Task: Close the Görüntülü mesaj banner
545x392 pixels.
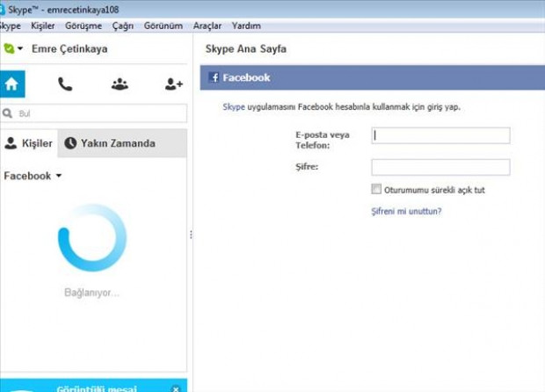Action: coord(176,388)
